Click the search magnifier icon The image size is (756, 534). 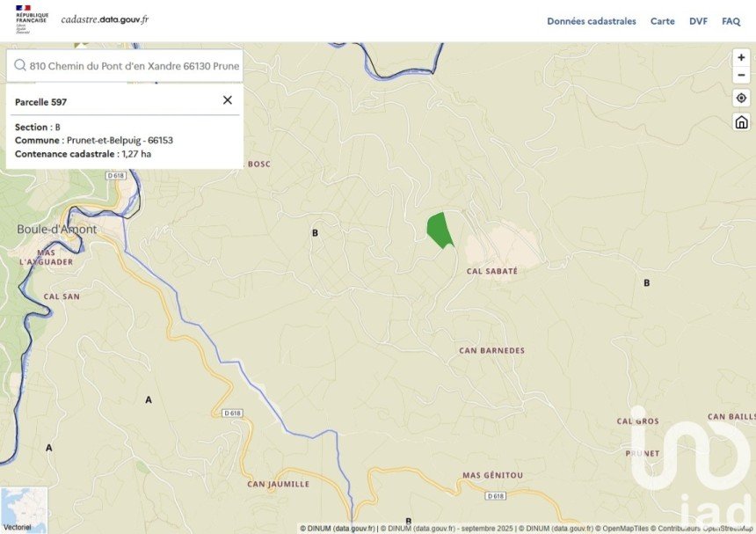point(19,65)
